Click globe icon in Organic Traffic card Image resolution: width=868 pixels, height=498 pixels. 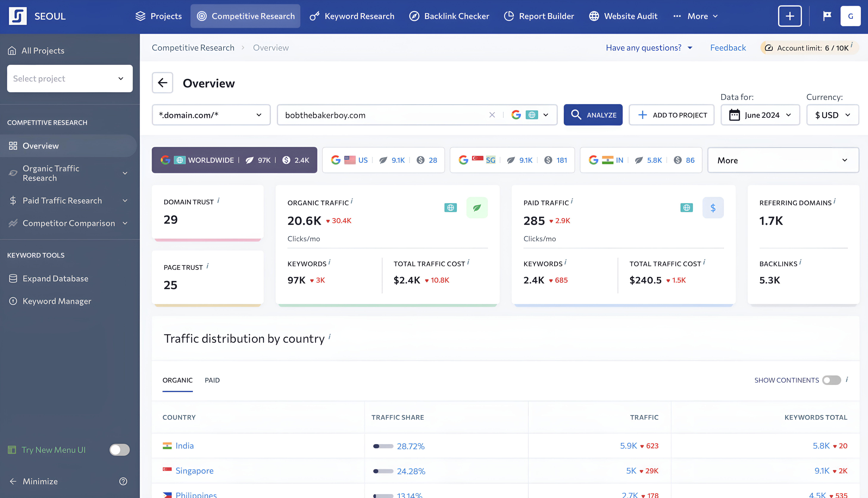450,208
